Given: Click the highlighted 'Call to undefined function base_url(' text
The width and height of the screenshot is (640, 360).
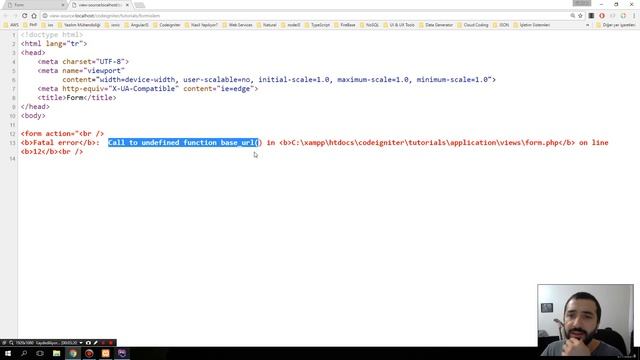Looking at the screenshot, I should pyautogui.click(x=183, y=142).
